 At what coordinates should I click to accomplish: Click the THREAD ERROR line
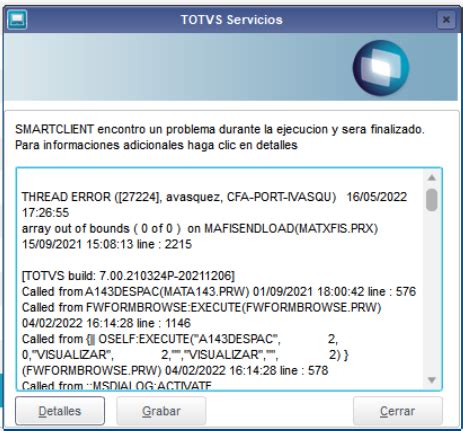click(214, 197)
